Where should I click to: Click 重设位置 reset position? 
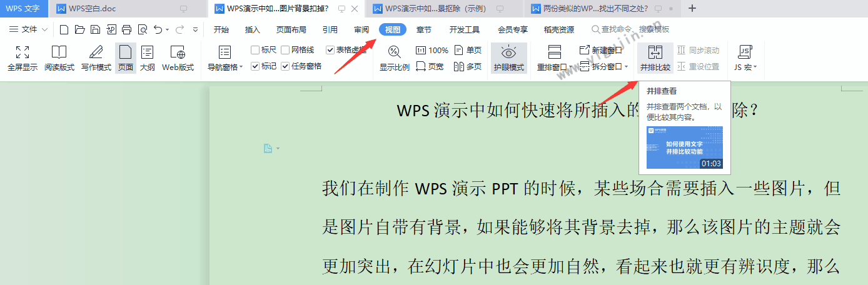[699, 66]
